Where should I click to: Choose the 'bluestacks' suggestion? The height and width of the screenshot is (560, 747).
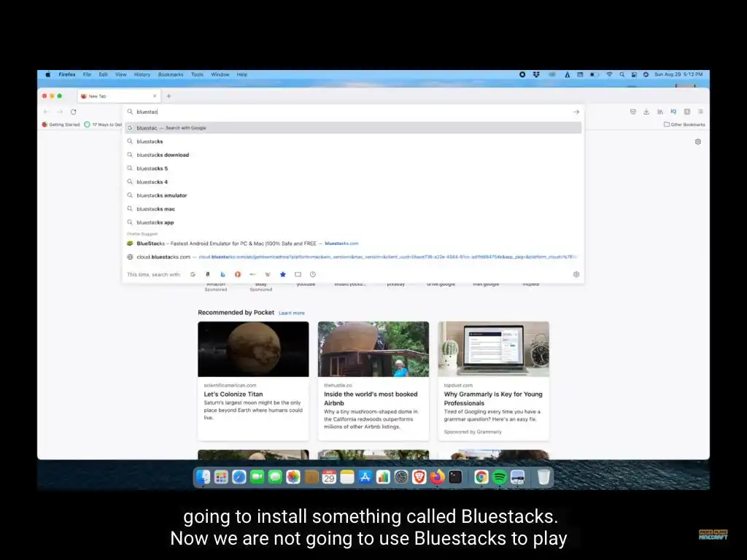click(x=353, y=141)
